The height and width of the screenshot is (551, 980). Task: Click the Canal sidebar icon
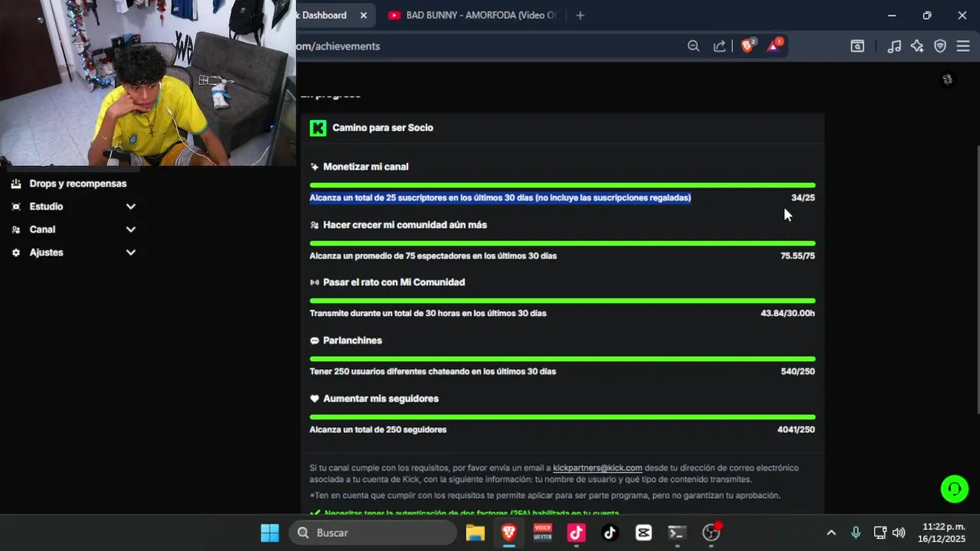pyautogui.click(x=16, y=230)
